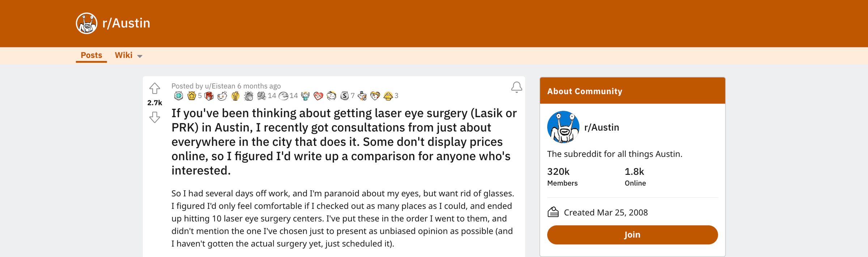
Task: Click the r/Austin title in header
Action: click(126, 23)
